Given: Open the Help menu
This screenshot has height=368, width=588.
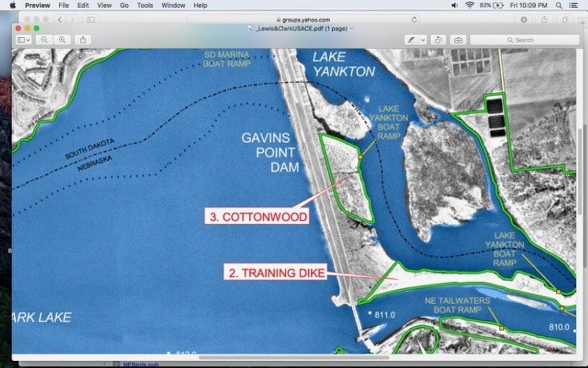Looking at the screenshot, I should (200, 5).
